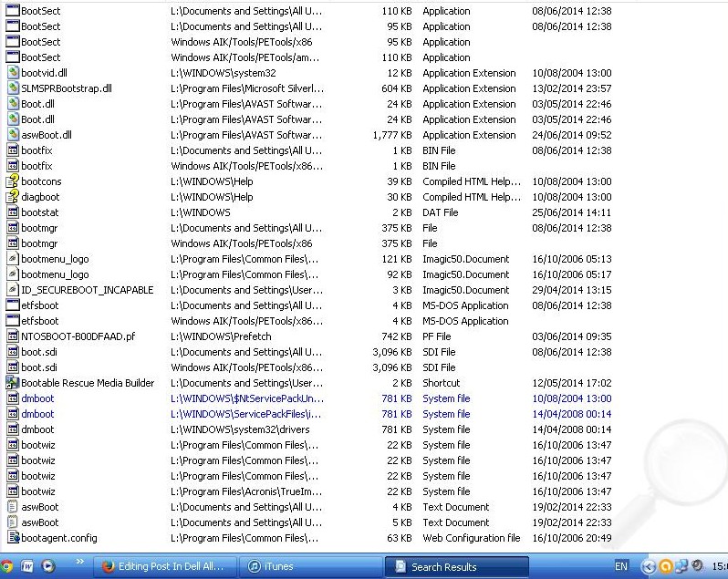The width and height of the screenshot is (728, 579).
Task: Select icon of dmboot in system32\drivers
Action: (x=13, y=429)
